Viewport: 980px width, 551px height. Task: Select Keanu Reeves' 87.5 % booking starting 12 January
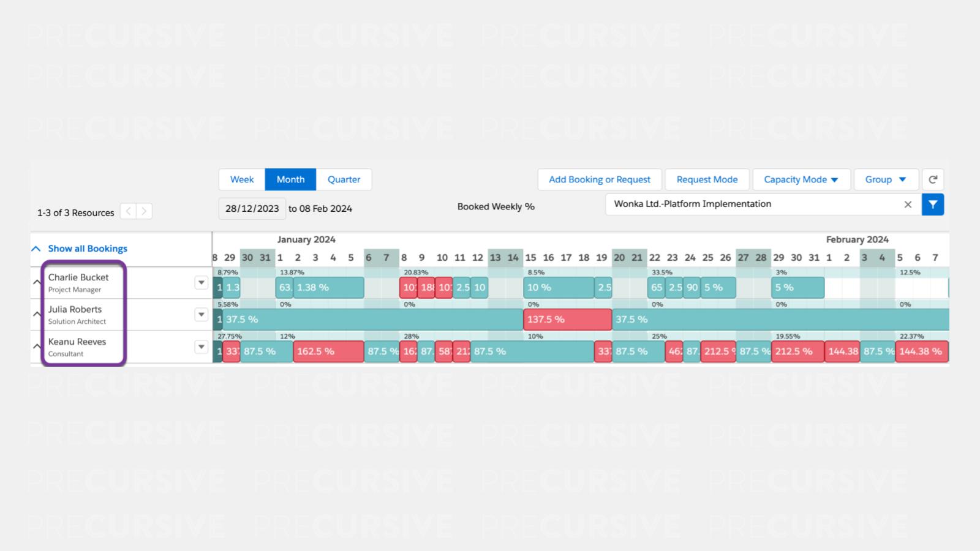[x=532, y=351]
